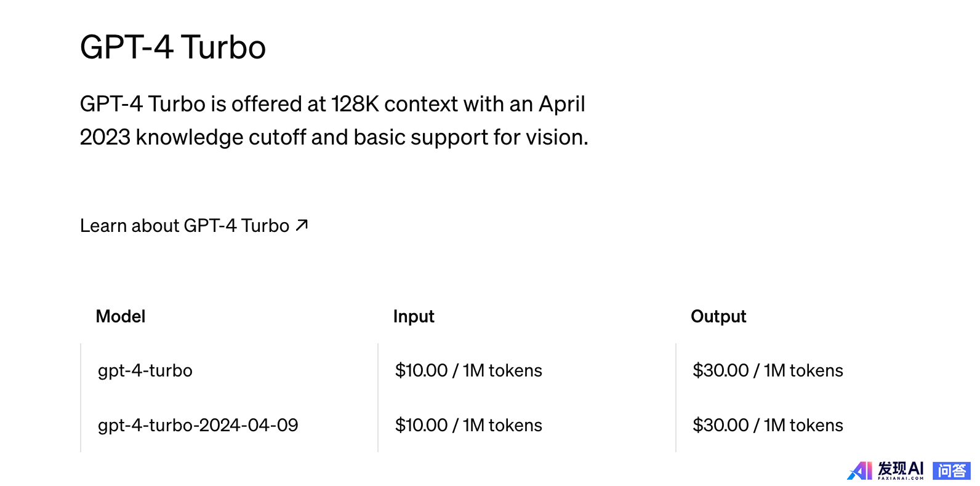This screenshot has height=486, width=980.
Task: Click the Input column header
Action: click(x=414, y=316)
